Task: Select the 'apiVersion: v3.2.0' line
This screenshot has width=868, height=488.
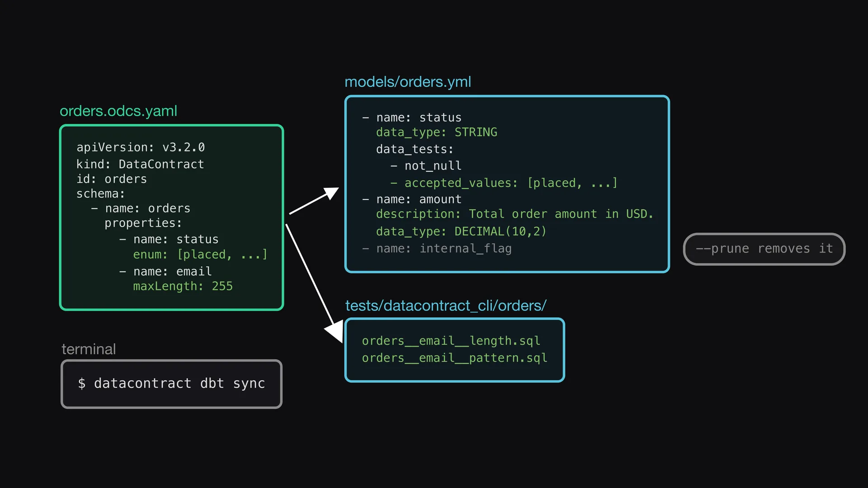Action: click(141, 147)
